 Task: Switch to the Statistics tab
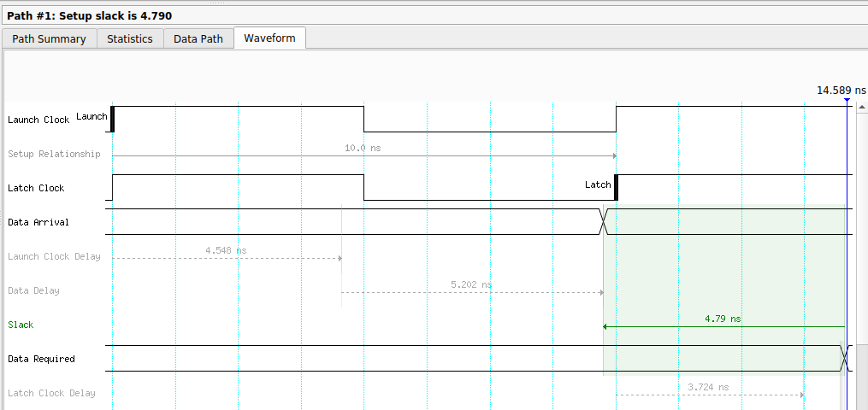(130, 38)
